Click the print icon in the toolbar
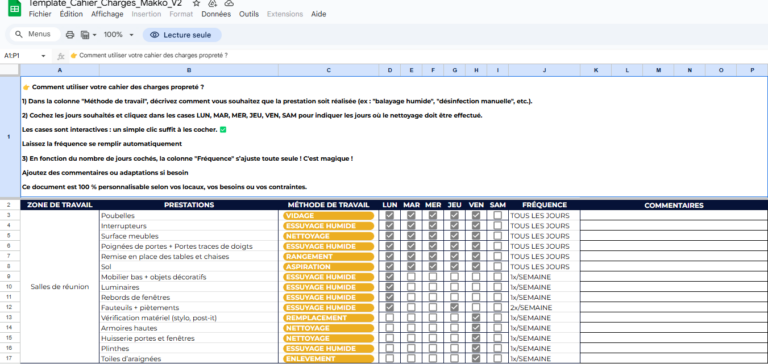Screen dimensions: 768x364 [70, 35]
